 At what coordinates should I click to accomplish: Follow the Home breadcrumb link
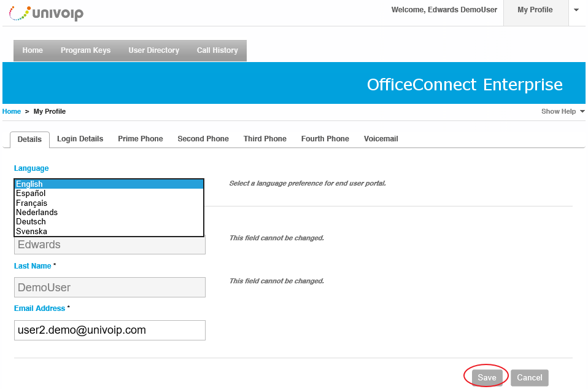pos(12,111)
